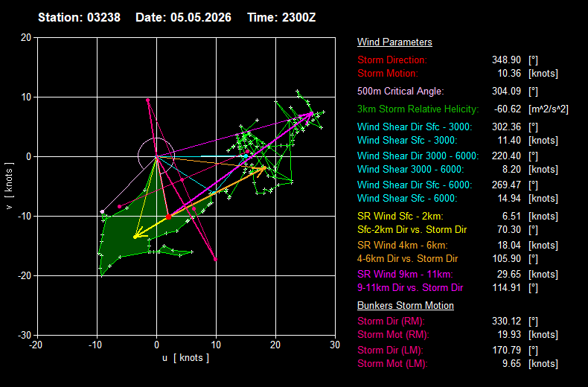Screen dimensions: 588x387
Task: Select the Bunkers Storm Motion heading
Action: (x=406, y=306)
